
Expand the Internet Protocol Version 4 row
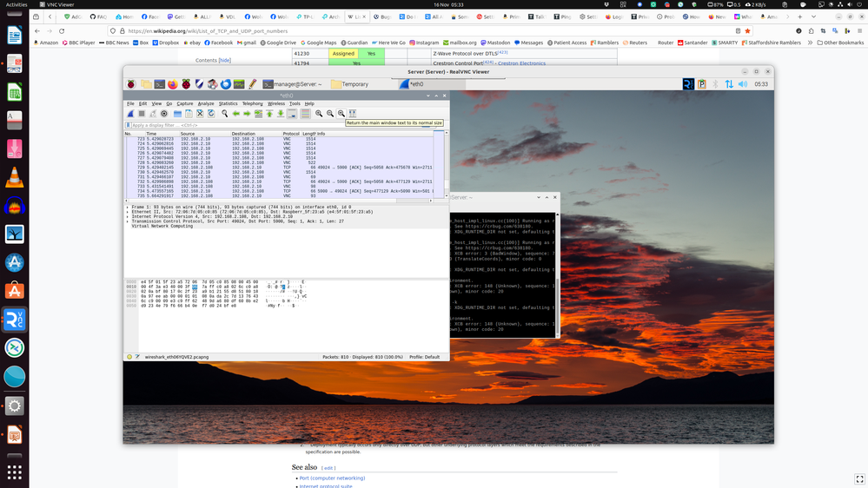click(128, 216)
